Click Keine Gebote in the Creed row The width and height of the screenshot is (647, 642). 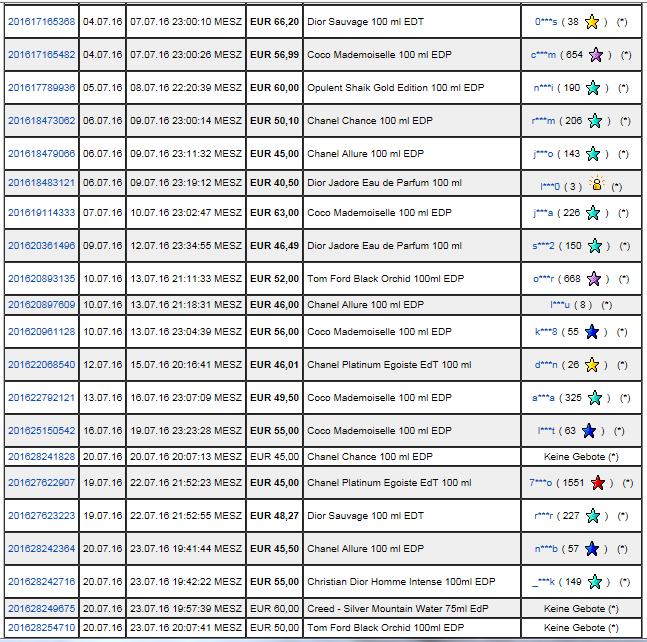click(574, 609)
